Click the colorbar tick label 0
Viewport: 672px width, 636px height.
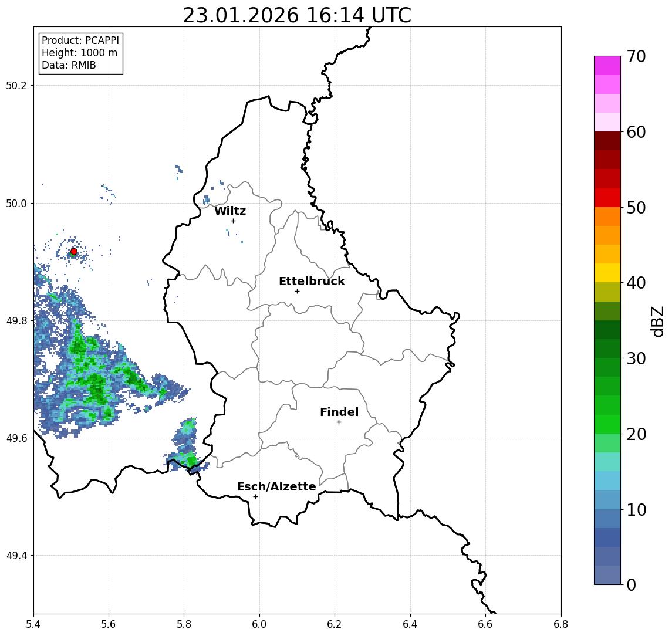[x=632, y=585]
